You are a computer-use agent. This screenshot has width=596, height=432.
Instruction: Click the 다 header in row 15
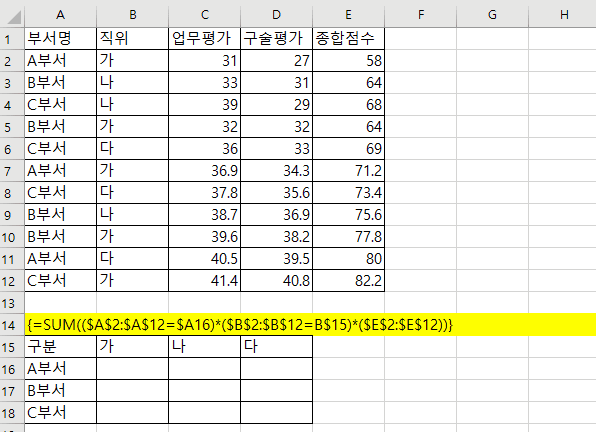click(276, 347)
